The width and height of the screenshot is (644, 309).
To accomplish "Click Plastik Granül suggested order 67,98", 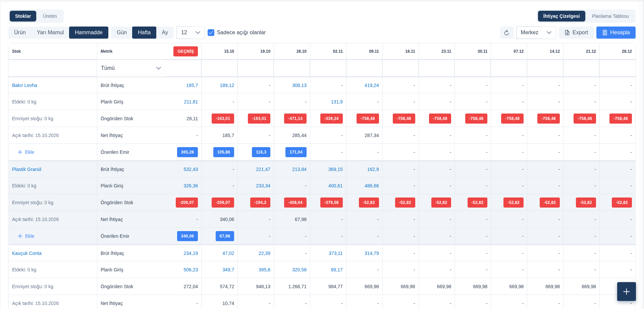I will 225,236.
